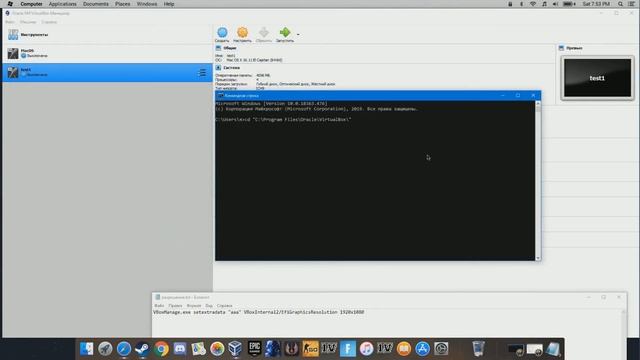Open the Help menu in VirtualBox Manager
This screenshot has width=640, height=360.
point(49,22)
